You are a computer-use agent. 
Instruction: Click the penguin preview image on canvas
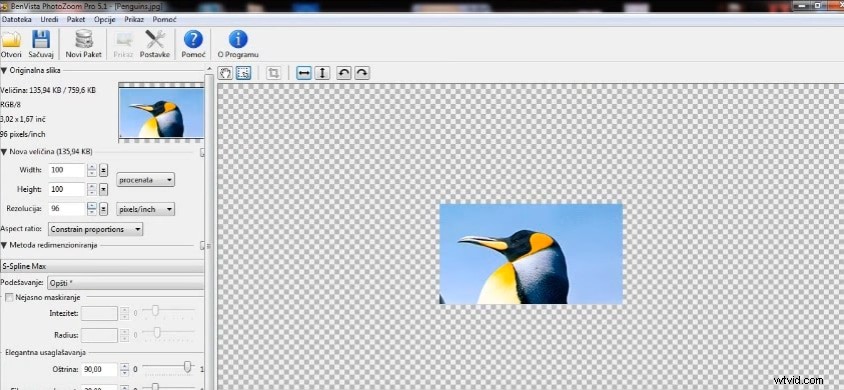pyautogui.click(x=531, y=254)
